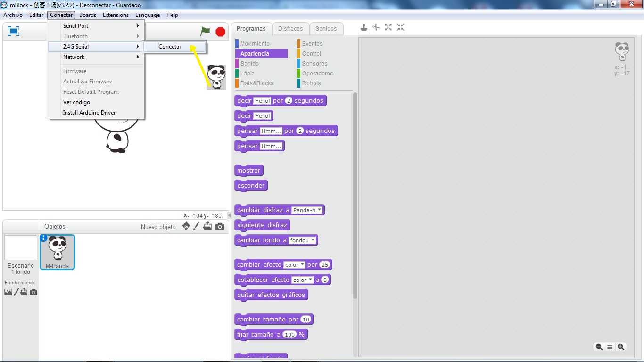Image resolution: width=644 pixels, height=362 pixels.
Task: Click the green flag to start the program
Action: 205,31
